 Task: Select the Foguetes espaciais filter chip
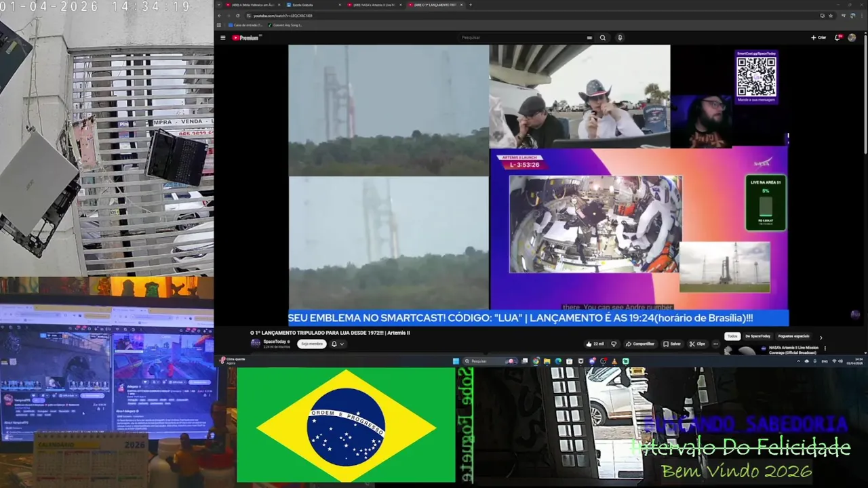(793, 336)
